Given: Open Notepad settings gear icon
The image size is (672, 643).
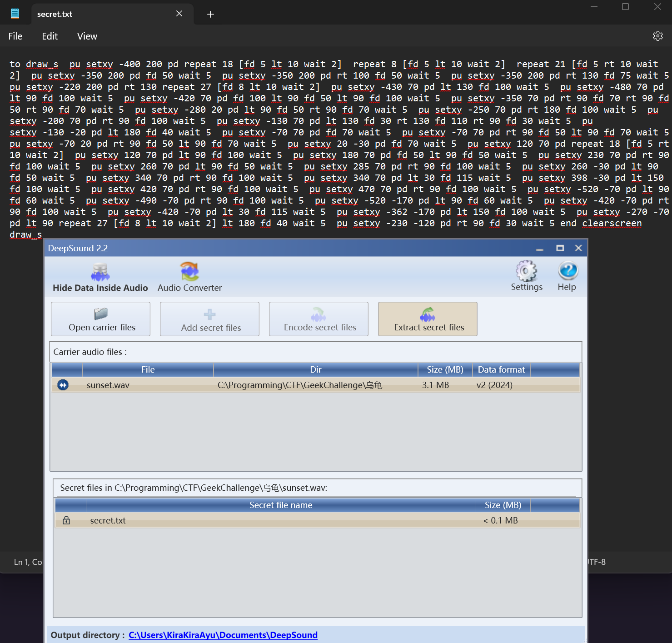Looking at the screenshot, I should pos(657,36).
